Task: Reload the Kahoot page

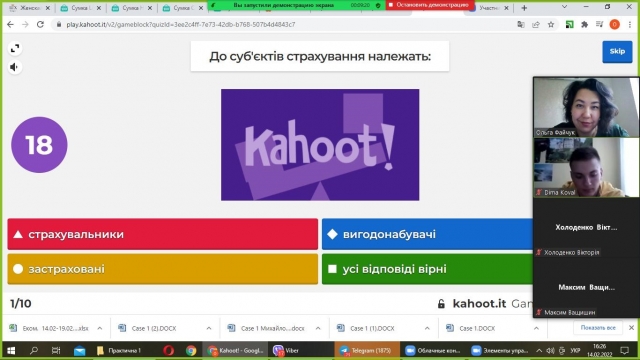Action: (40, 24)
